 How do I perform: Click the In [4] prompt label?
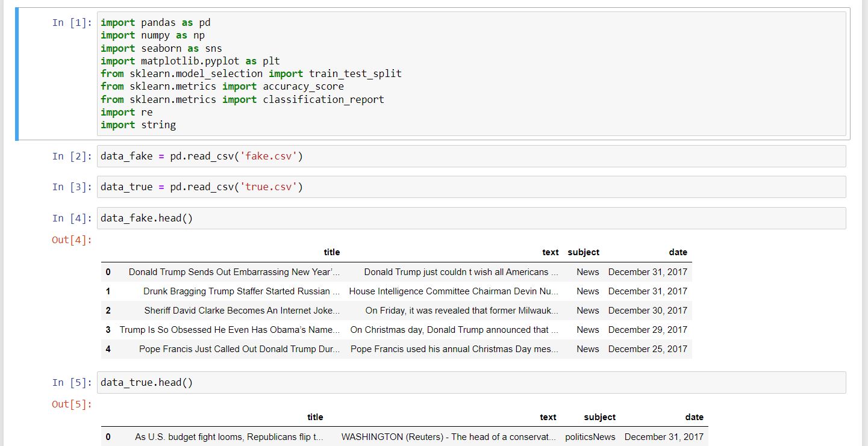pyautogui.click(x=72, y=218)
